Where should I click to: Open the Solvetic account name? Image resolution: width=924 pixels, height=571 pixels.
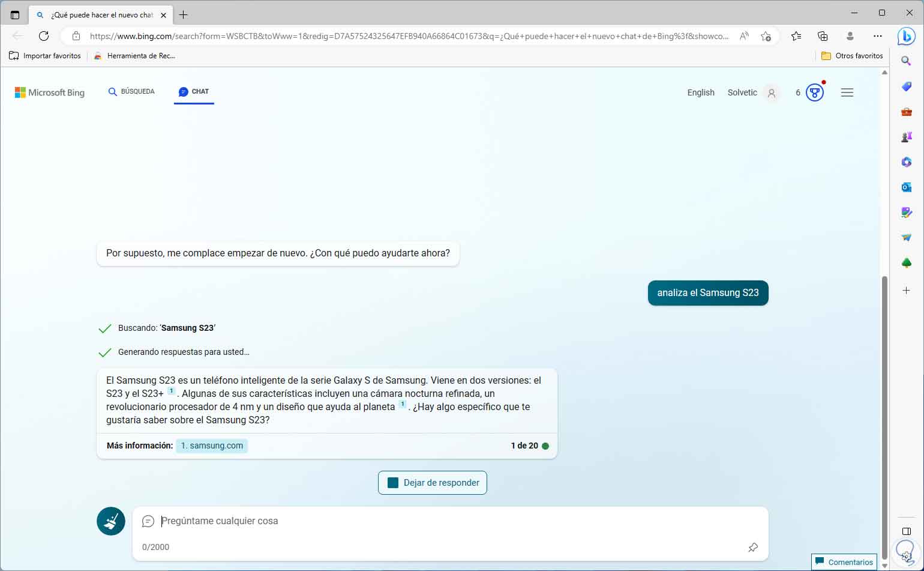point(742,92)
